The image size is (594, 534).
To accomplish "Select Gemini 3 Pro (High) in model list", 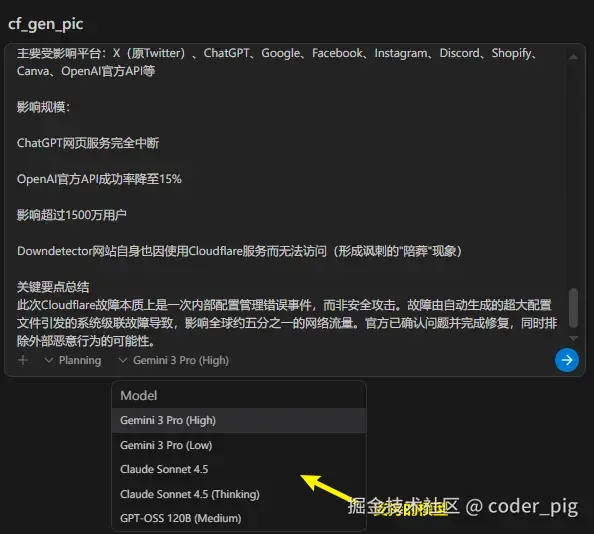I will pos(239,420).
